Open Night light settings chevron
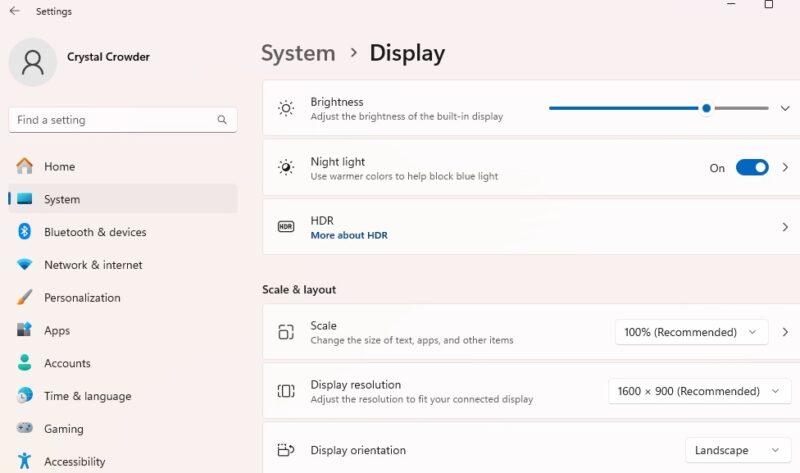Screen dimensions: 800x473 tap(785, 167)
